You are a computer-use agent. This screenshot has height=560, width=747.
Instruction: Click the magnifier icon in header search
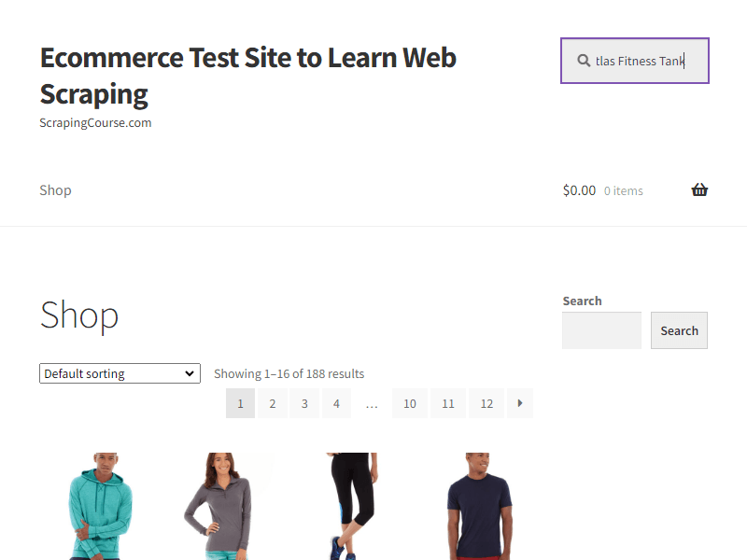(x=584, y=61)
